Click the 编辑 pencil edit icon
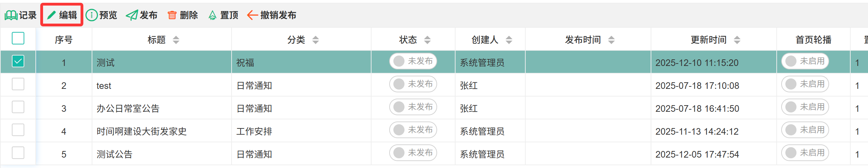 point(52,15)
